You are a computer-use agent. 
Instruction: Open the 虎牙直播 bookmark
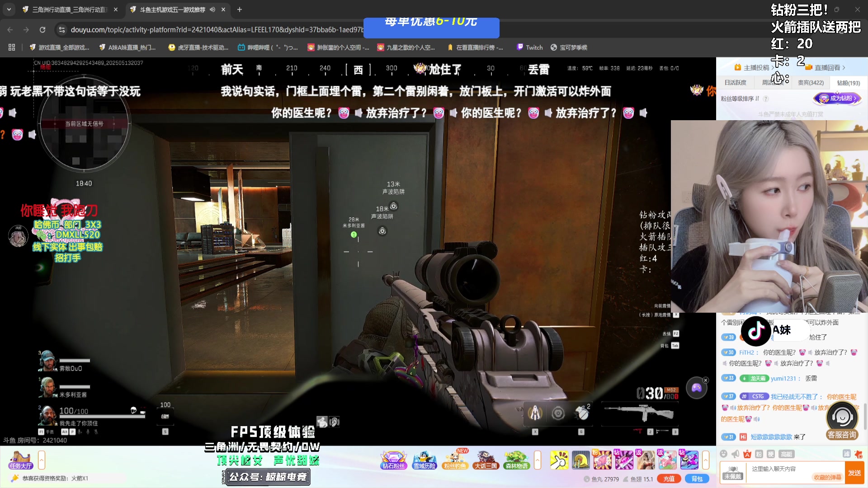pos(198,47)
